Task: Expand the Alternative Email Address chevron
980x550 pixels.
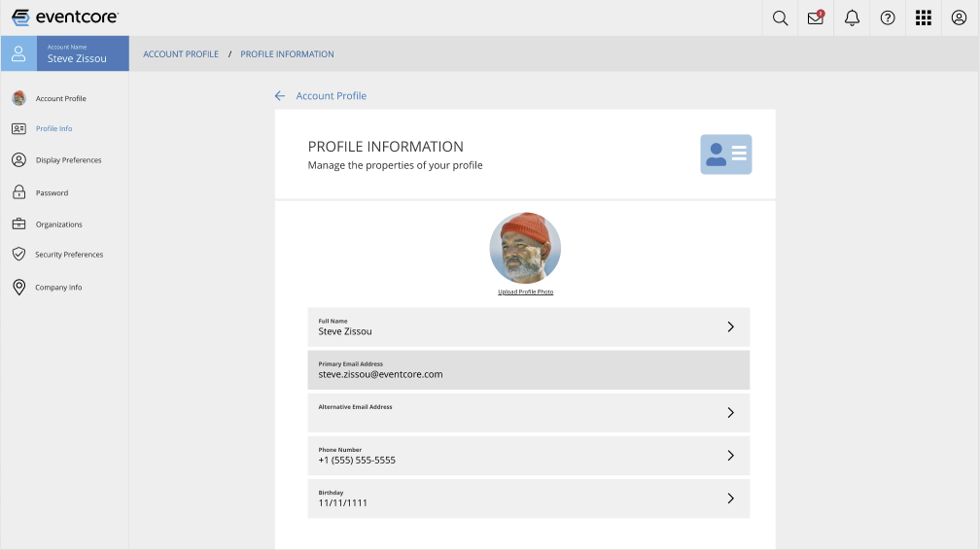Action: [730, 413]
